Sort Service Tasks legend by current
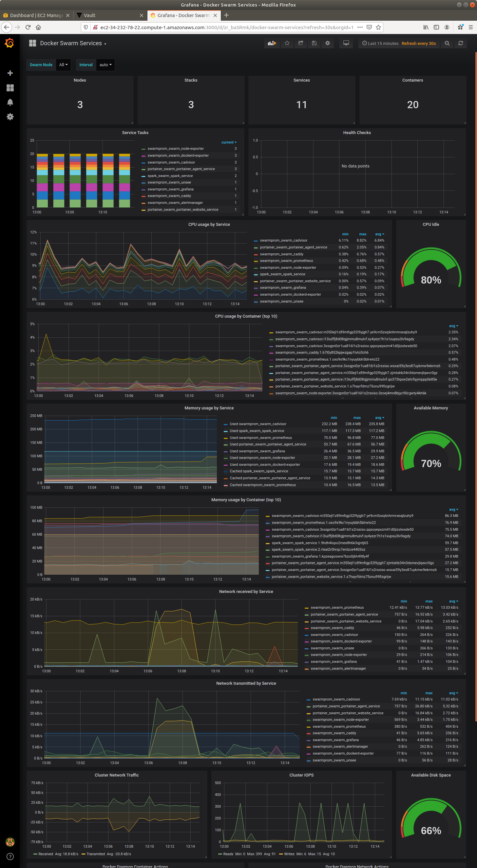 coord(229,142)
